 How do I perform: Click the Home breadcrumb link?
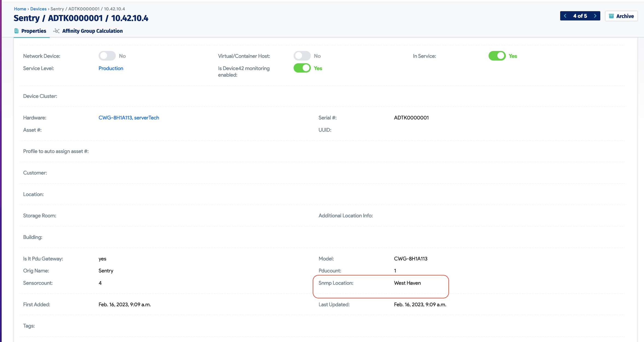point(20,9)
